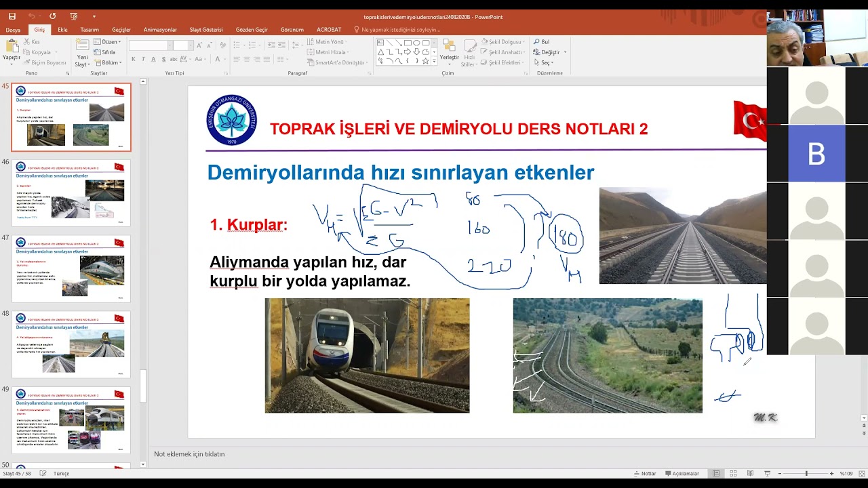Screen dimensions: 868x488
Task: Click Yeni Slayt icon
Action: (x=82, y=45)
